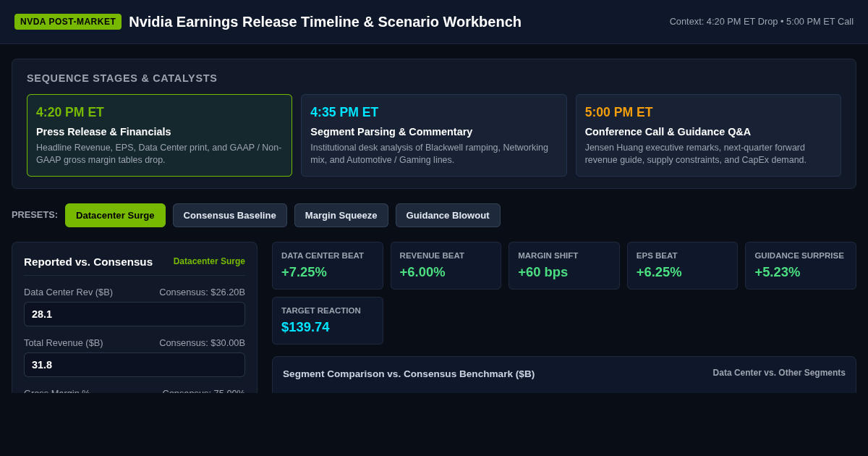Screen dimensions: 868x456
Task: Click the Guidance Surprise +5.23% metric
Action: point(801,266)
